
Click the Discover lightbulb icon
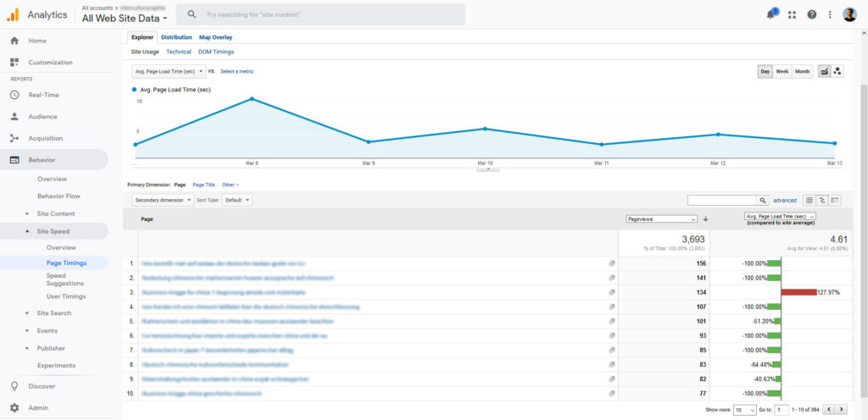pos(14,386)
